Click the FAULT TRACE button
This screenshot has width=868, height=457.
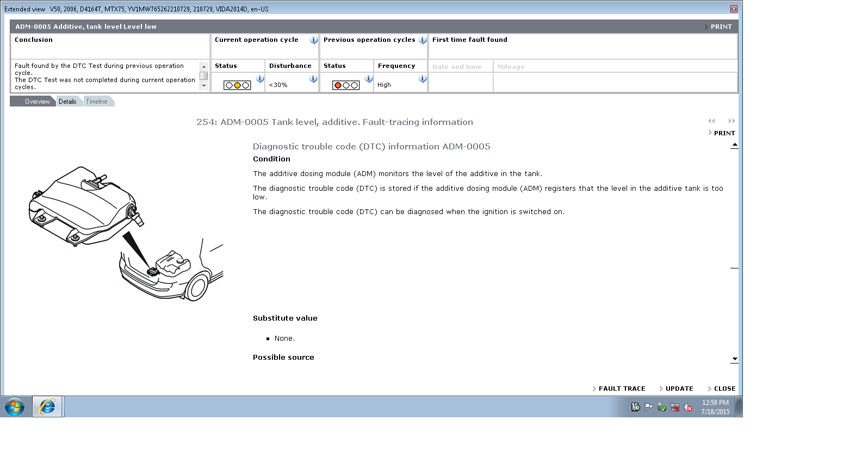pos(621,389)
